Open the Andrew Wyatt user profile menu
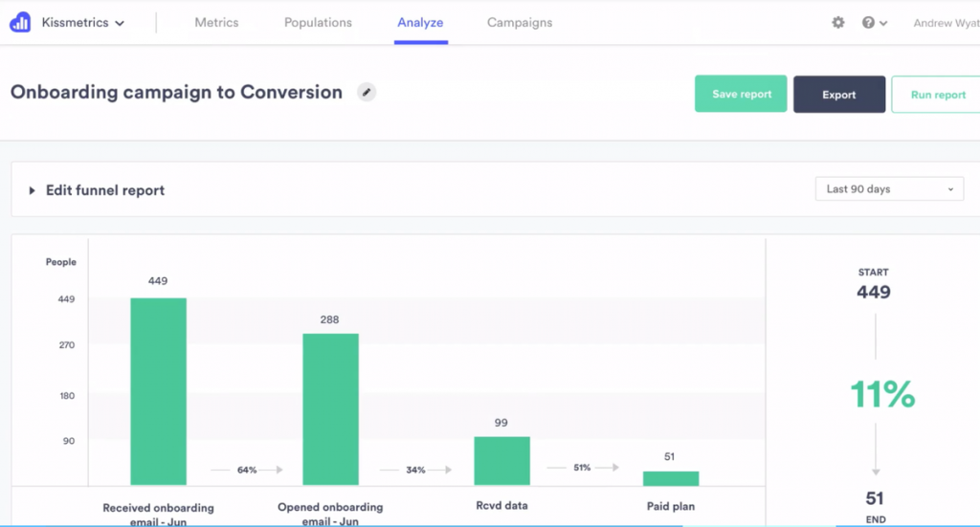This screenshot has width=980, height=527. [946, 23]
